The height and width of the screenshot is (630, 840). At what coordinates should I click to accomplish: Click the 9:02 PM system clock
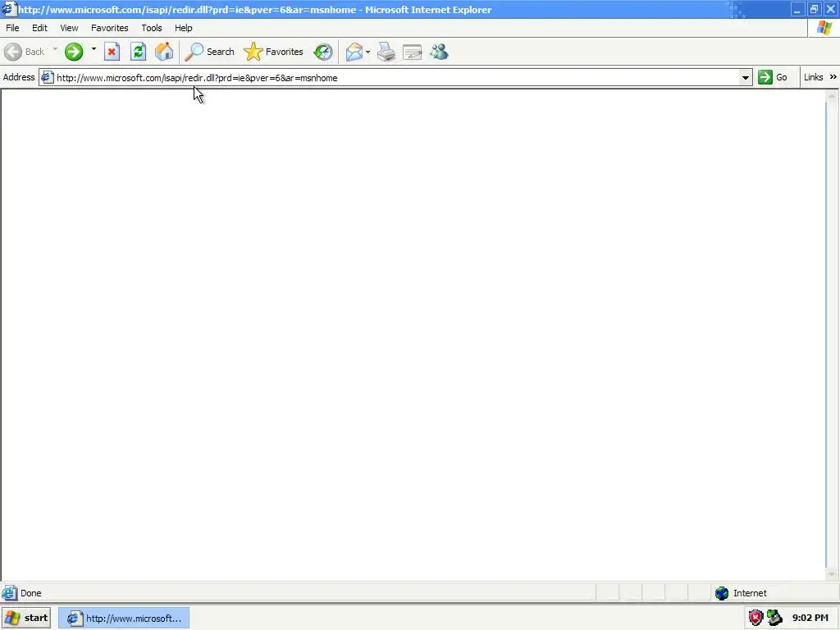pos(810,618)
